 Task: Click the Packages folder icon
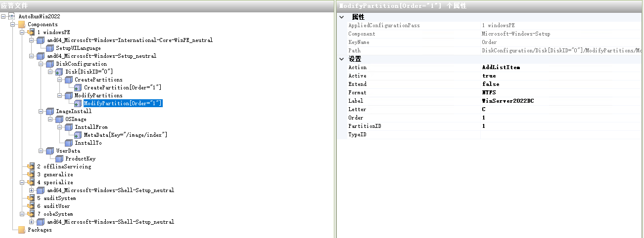[x=21, y=230]
